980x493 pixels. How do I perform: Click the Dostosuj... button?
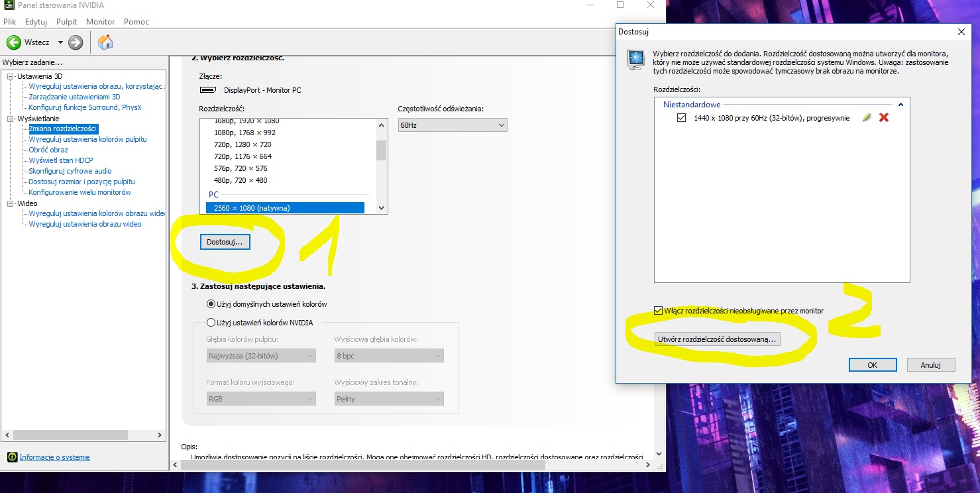coord(225,243)
